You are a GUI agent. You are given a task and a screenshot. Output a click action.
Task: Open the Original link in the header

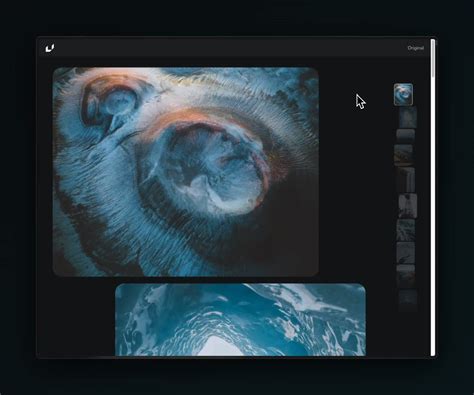pos(416,48)
